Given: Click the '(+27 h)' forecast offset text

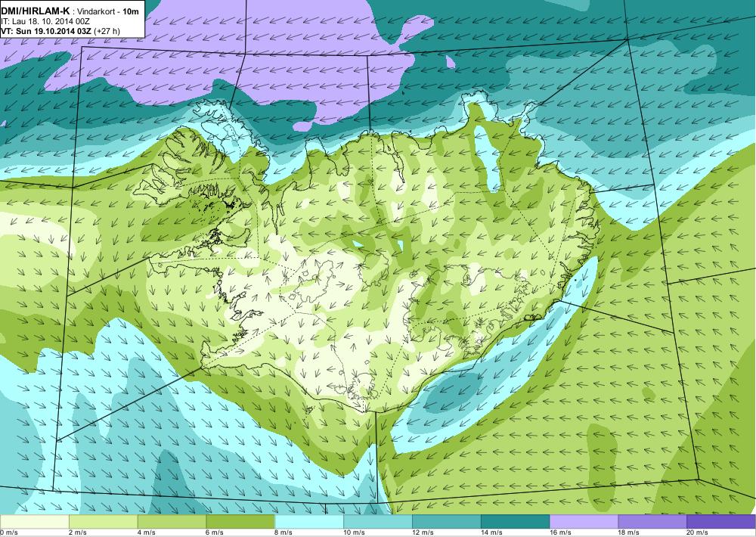Looking at the screenshot, I should (107, 31).
